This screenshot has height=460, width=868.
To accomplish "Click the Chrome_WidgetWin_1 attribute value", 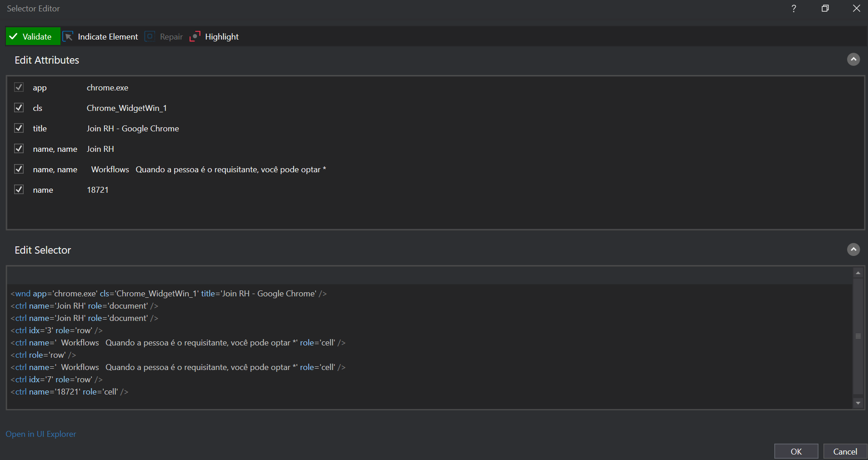I will [126, 108].
